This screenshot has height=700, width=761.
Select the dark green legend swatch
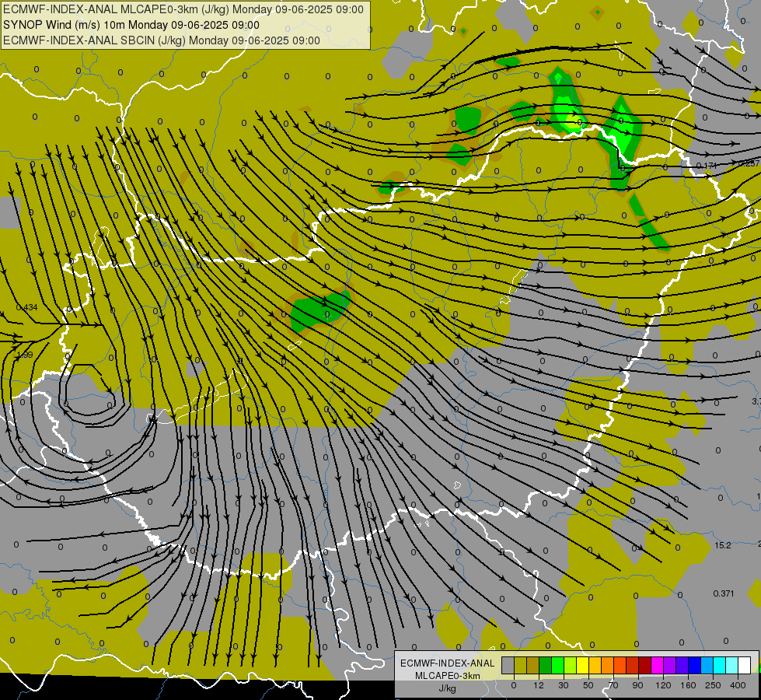[x=546, y=665]
